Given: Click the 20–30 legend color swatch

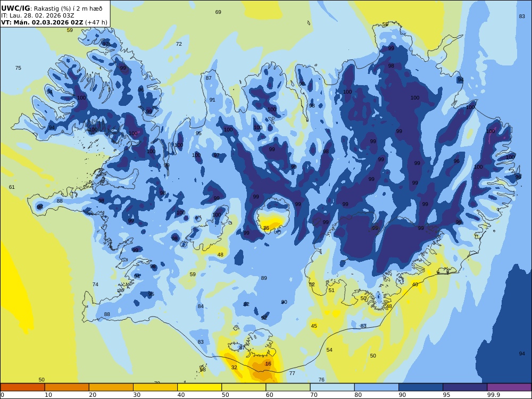Looking at the screenshot, I should click(111, 387).
